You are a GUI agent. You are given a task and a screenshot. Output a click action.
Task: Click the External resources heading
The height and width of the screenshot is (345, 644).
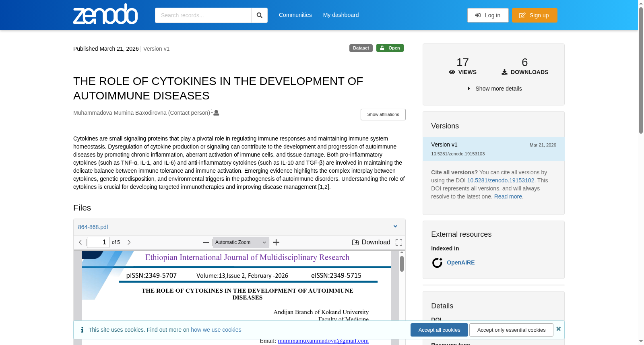pos(461,234)
